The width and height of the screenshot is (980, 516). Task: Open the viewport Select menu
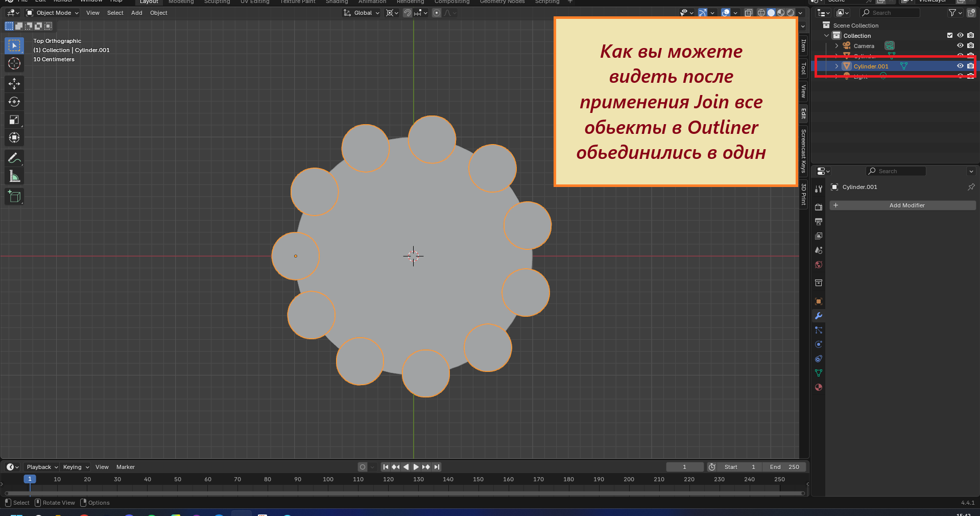(x=115, y=13)
